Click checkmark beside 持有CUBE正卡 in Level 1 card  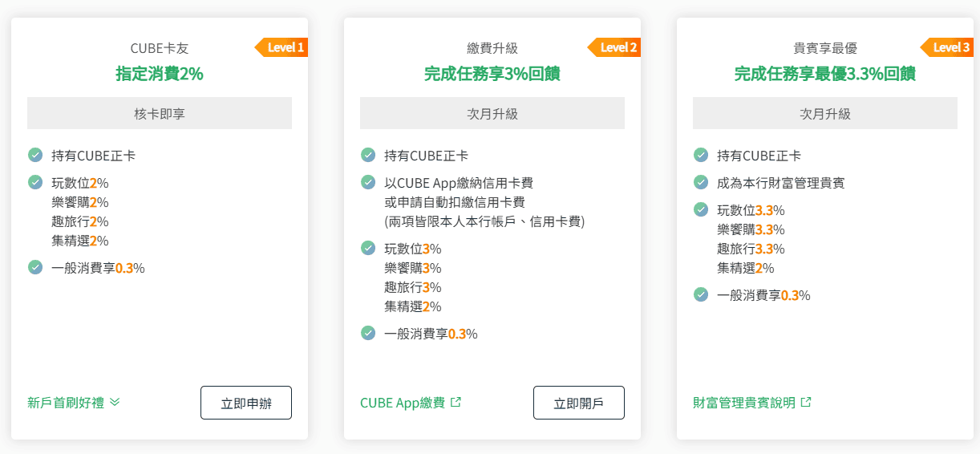(35, 155)
